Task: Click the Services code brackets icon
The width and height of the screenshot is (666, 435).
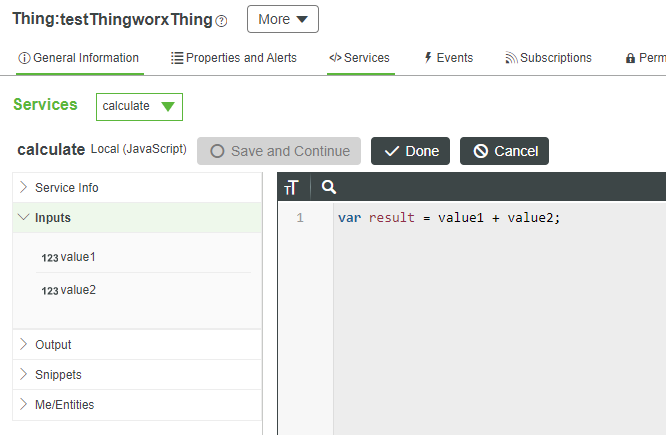Action: point(335,58)
